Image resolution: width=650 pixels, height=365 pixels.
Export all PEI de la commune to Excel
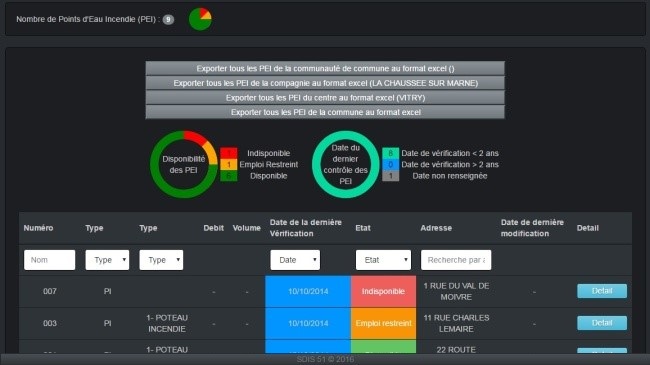(325, 112)
